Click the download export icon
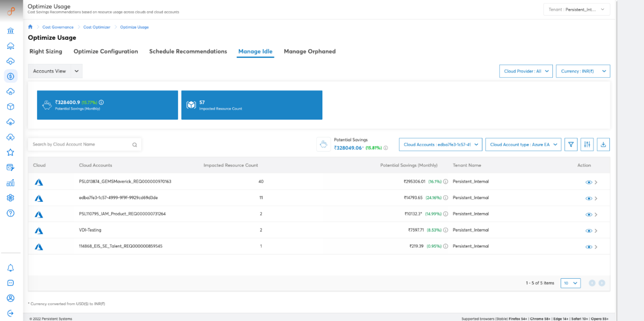Viewport: 644px width, 321px height. coord(603,144)
